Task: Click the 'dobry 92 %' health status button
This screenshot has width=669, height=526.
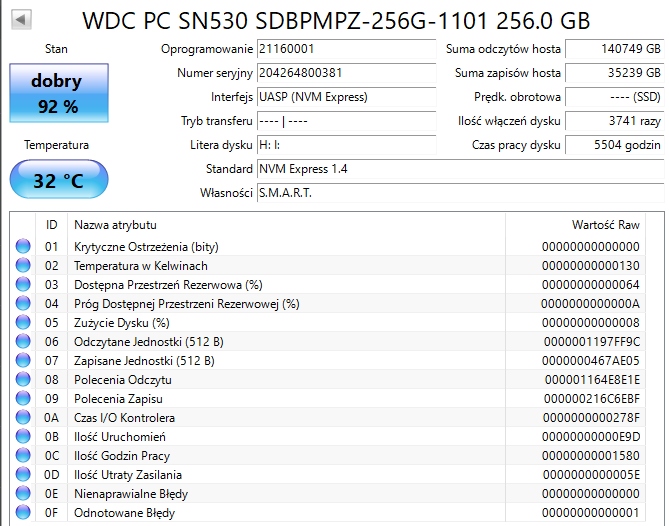Action: 59,93
